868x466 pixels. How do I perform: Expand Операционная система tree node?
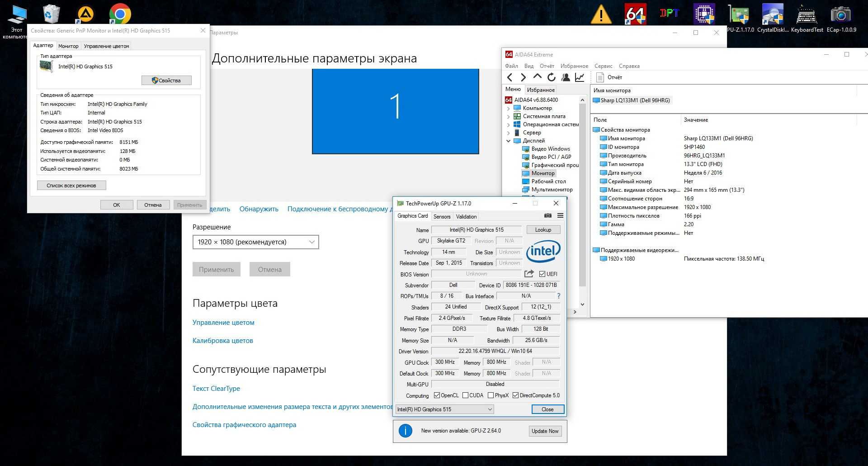[x=508, y=125]
